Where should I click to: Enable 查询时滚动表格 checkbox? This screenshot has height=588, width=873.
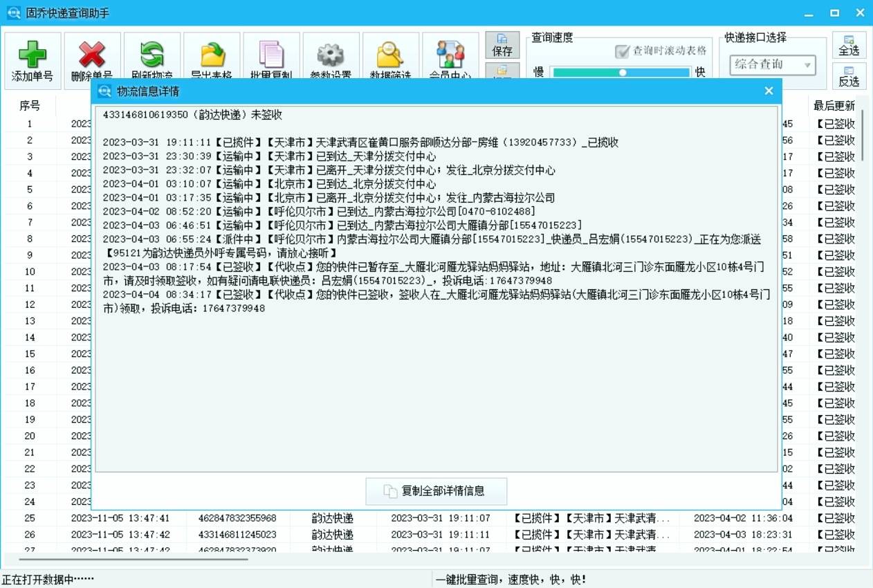point(622,52)
